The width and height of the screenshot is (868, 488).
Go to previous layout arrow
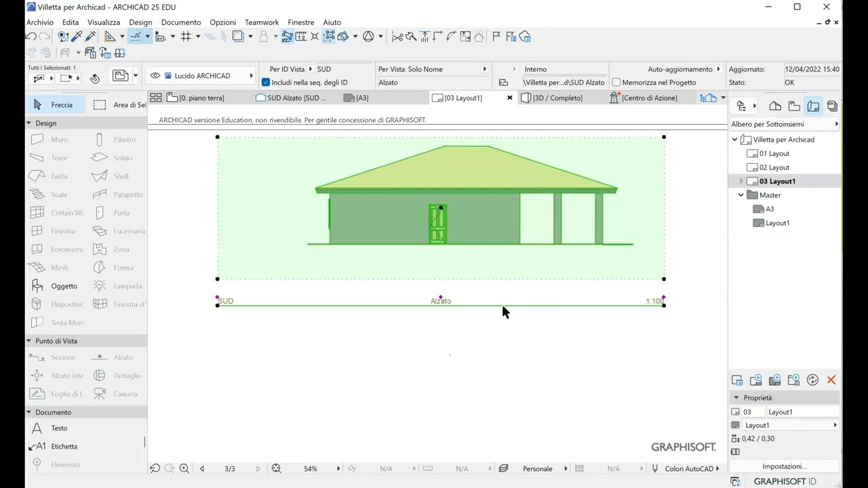point(202,468)
